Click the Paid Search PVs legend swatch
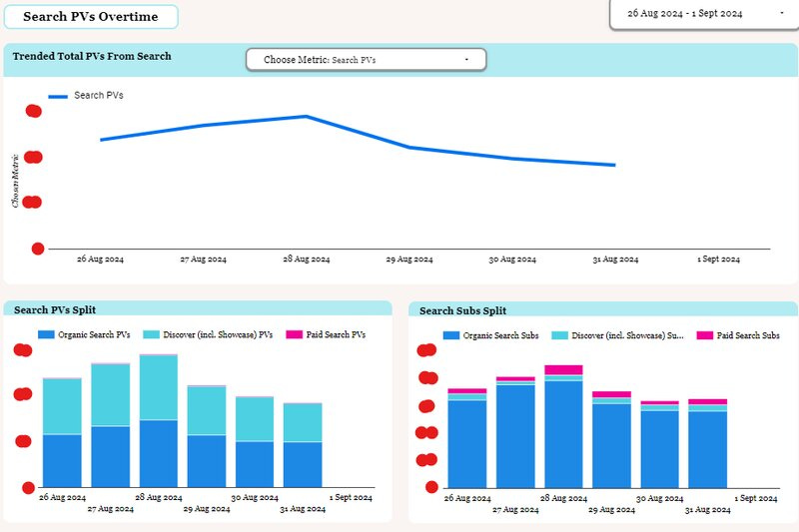The image size is (799, 532). 294,334
